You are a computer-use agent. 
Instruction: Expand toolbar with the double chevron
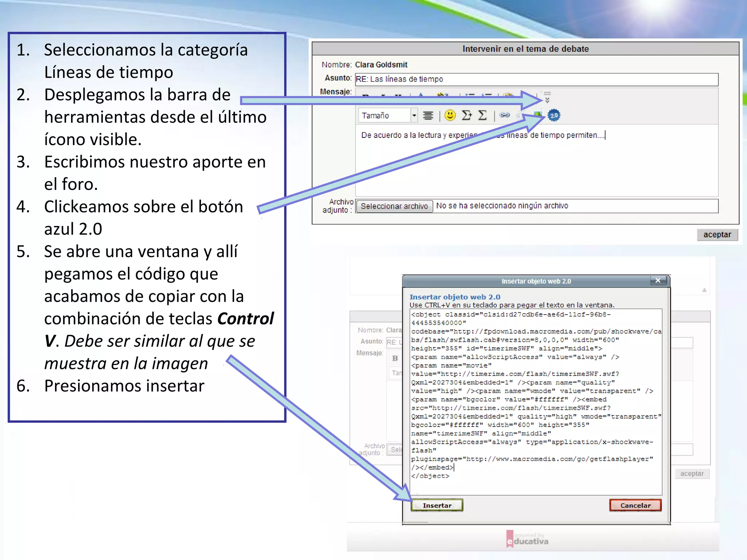(547, 100)
